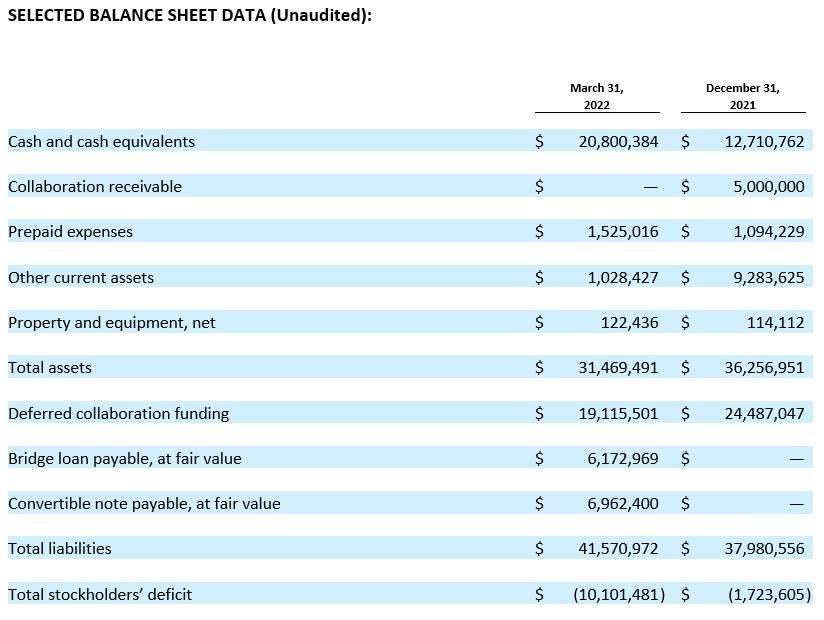Click the Selected Balance Sheet Data heading
This screenshot has width=824, height=620.
[196, 18]
